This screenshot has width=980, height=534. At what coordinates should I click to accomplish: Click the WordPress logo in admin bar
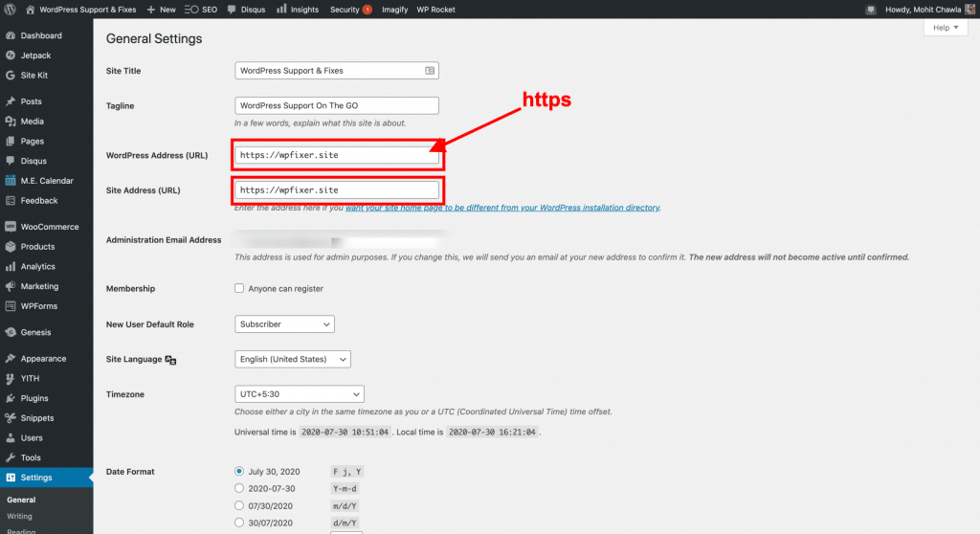10,10
